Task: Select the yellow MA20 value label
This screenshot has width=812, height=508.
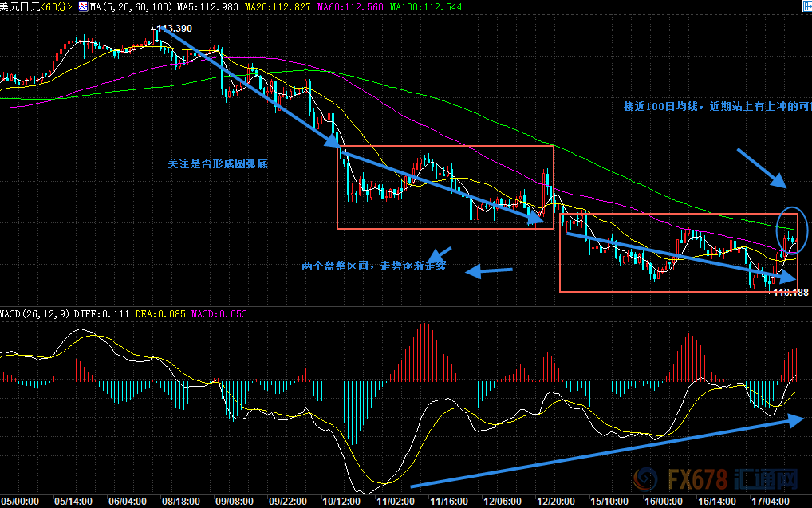Action: coord(274,6)
